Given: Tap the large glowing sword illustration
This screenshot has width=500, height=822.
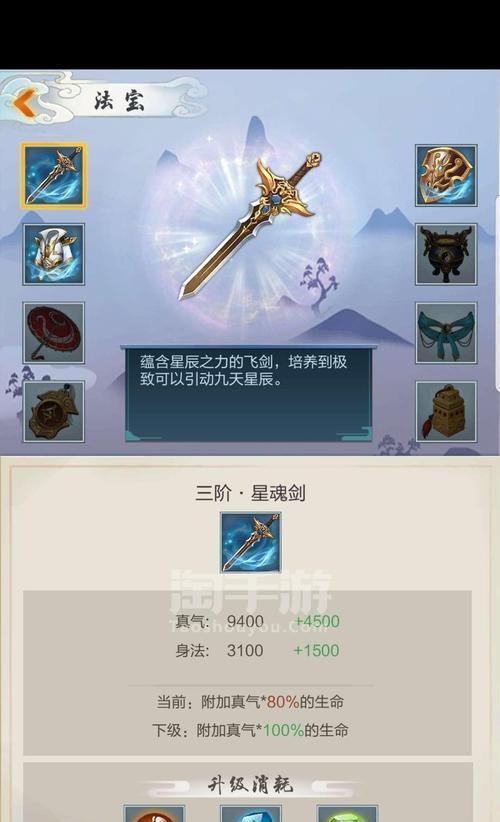Looking at the screenshot, I should click(251, 225).
